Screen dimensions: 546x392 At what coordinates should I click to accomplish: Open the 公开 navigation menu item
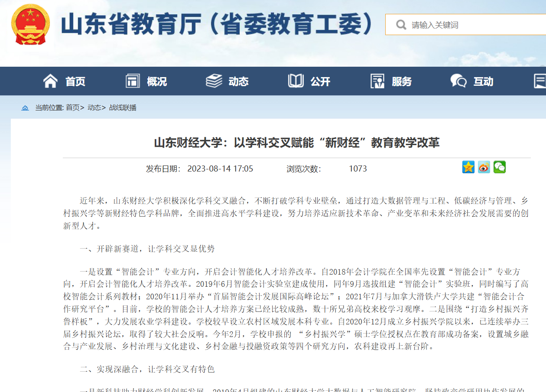pos(320,81)
